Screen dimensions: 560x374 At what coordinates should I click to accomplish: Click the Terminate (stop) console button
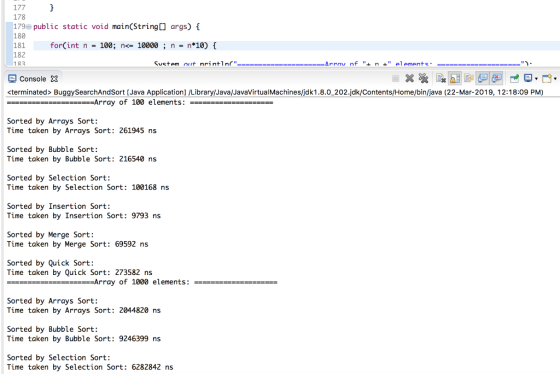point(395,79)
